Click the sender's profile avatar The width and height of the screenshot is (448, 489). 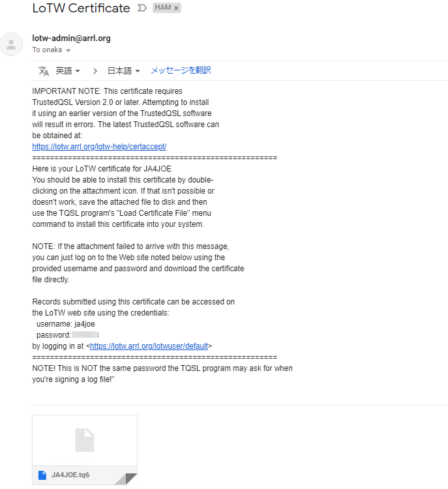point(11,44)
